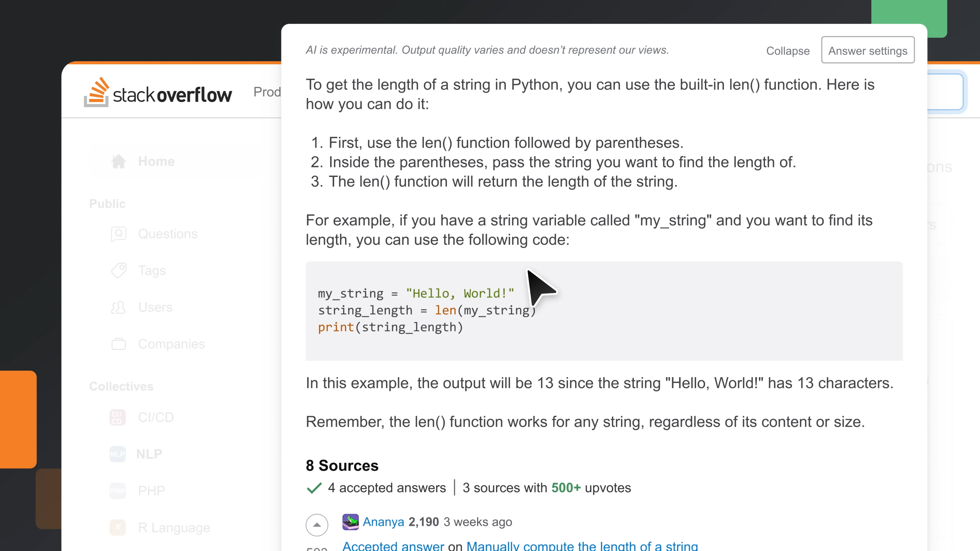Click the 'Collectives' sidebar section label
Screen dimensions: 980x551
pyautogui.click(x=121, y=386)
